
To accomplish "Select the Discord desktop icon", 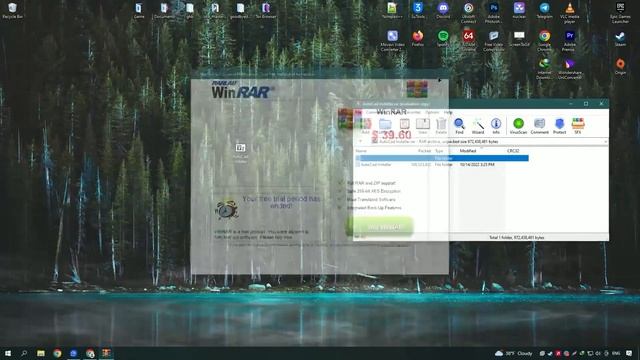I will click(x=443, y=11).
